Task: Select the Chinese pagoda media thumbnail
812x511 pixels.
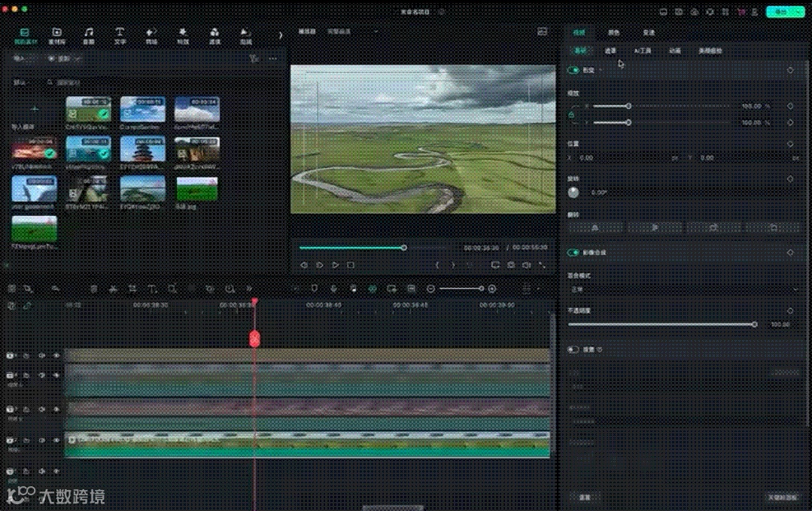Action: (143, 149)
